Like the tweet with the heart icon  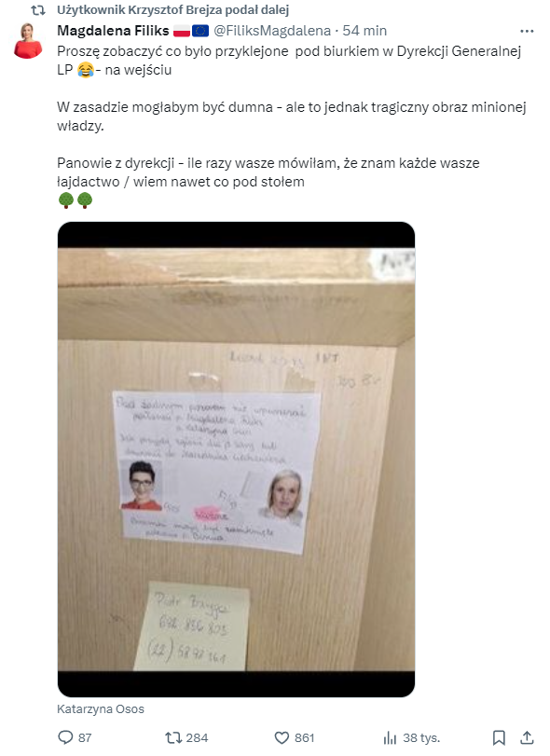(x=282, y=737)
